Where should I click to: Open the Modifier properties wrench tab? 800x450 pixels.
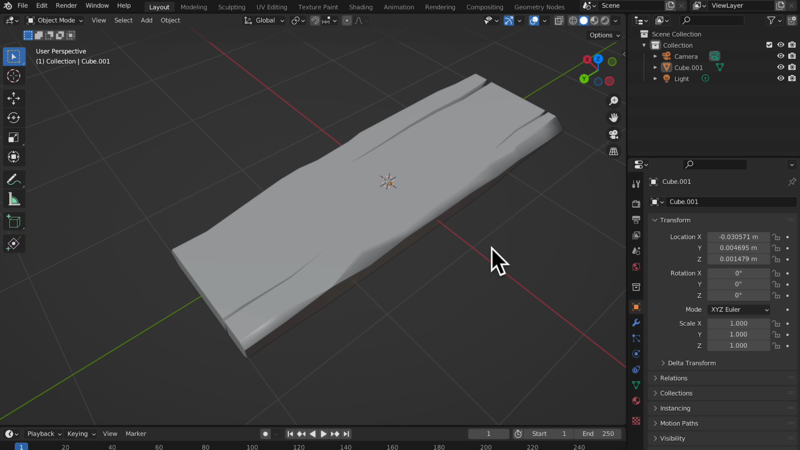tap(636, 323)
